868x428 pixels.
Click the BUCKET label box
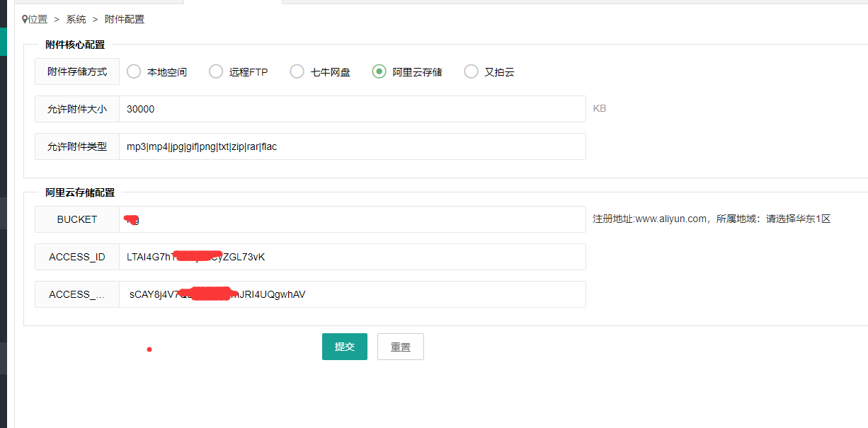coord(77,219)
